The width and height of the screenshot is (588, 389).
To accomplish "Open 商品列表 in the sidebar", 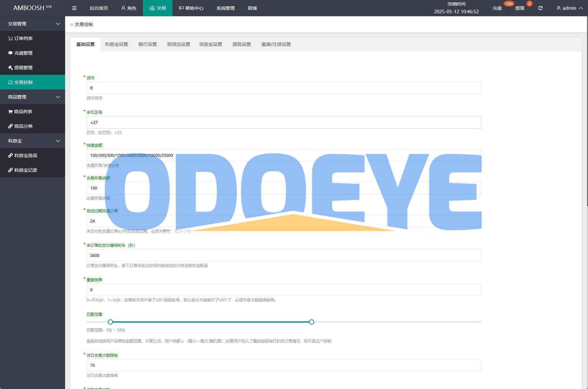I will [33, 112].
